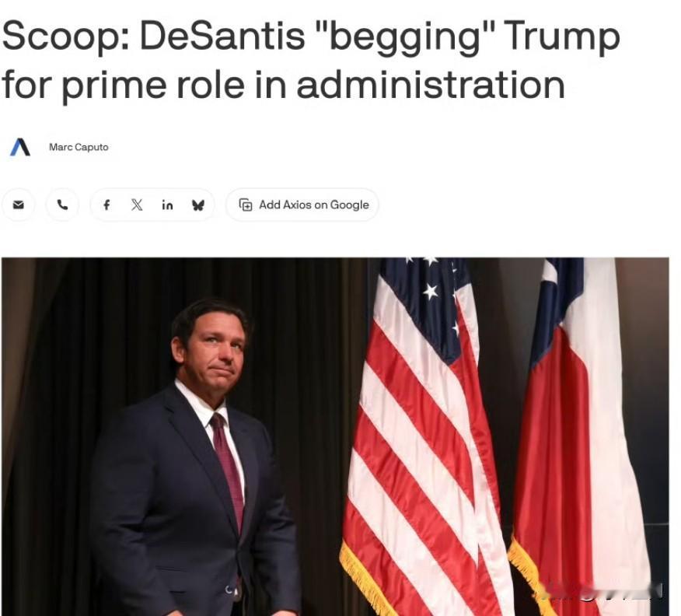Click the DeSantis headline's first line
681x616 pixels.
[x=311, y=37]
